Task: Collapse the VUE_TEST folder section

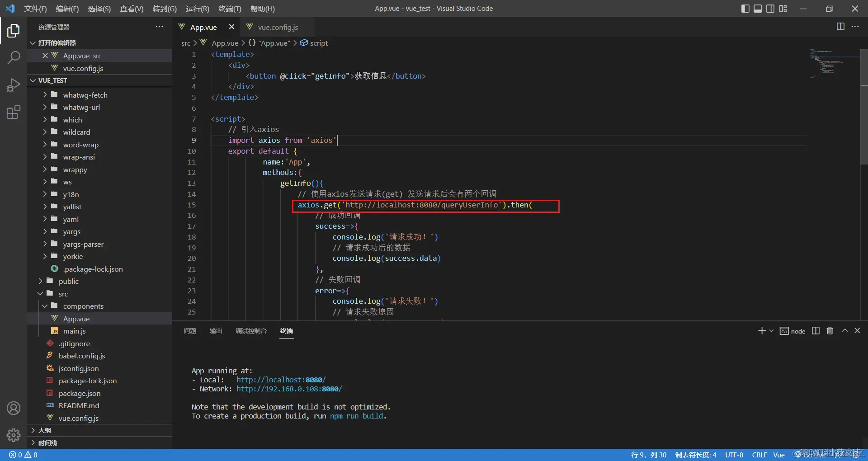Action: (x=99, y=80)
